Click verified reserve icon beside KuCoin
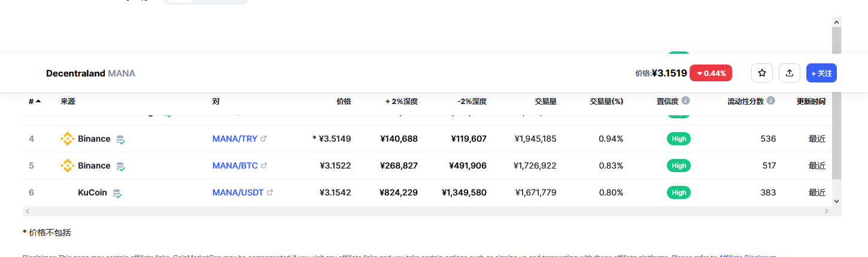This screenshot has height=257, width=868. tap(117, 193)
